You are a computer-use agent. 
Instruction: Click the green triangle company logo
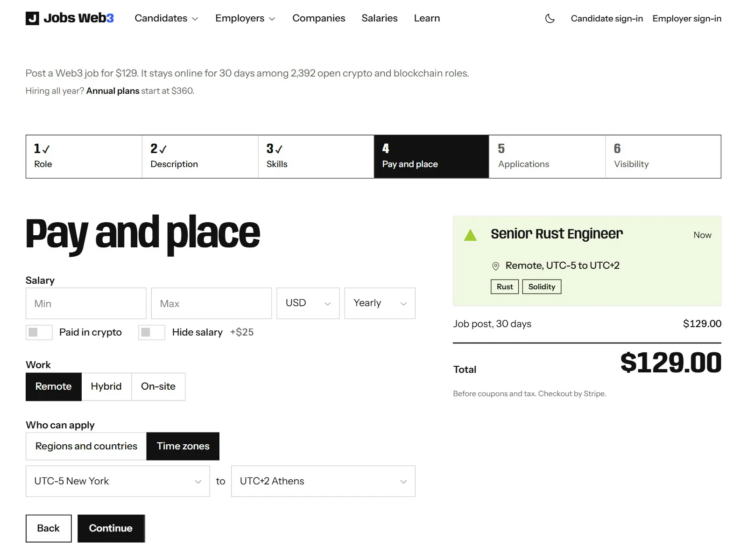click(471, 235)
